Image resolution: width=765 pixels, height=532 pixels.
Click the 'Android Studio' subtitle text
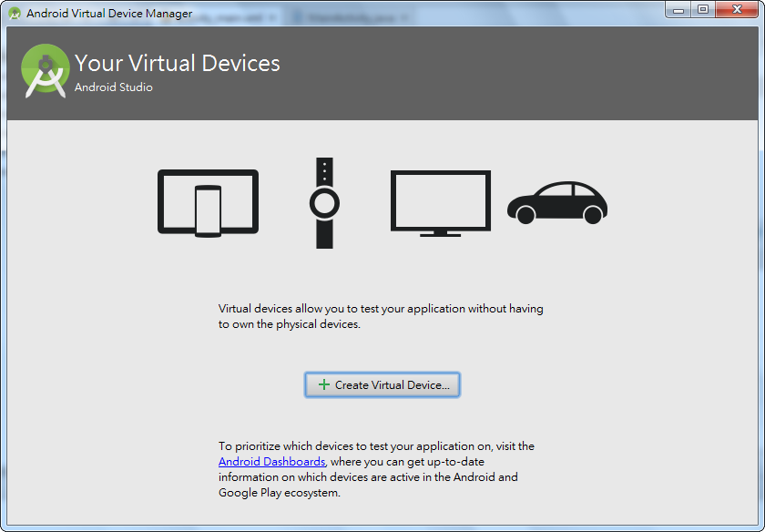coord(114,87)
